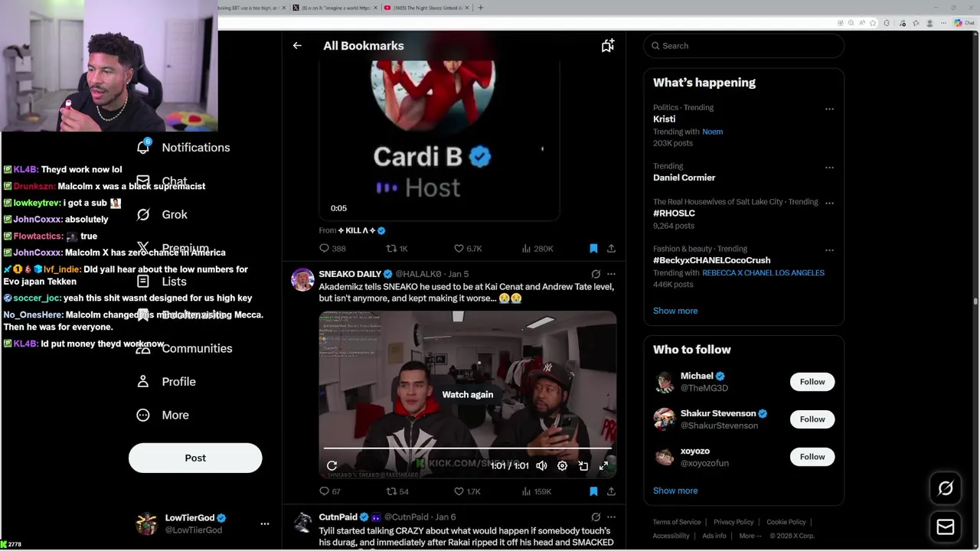This screenshot has width=980, height=551.
Task: Open floating Grok button
Action: [x=946, y=488]
